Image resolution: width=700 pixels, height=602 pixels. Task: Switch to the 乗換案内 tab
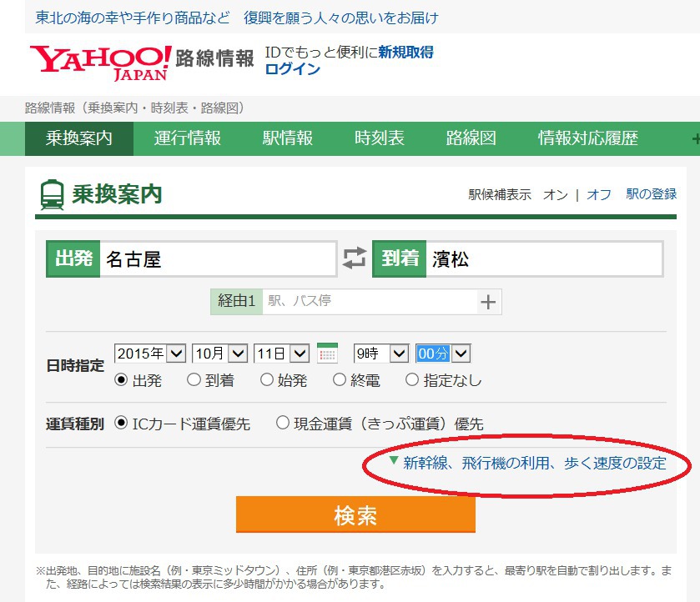pyautogui.click(x=79, y=138)
